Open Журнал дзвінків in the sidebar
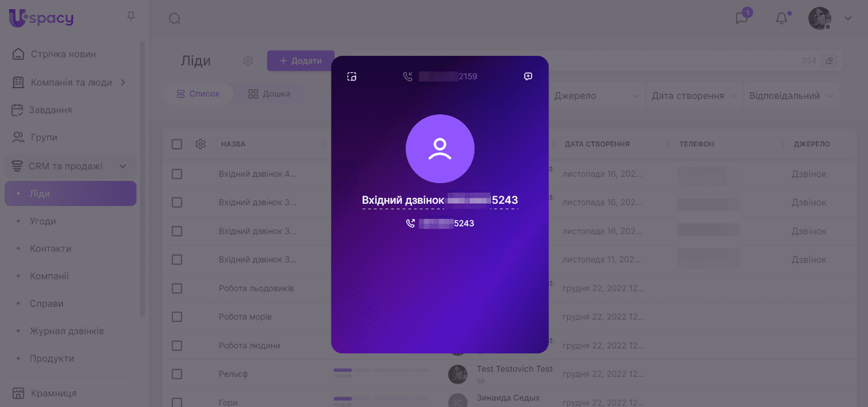Viewport: 868px width, 407px height. (x=67, y=331)
